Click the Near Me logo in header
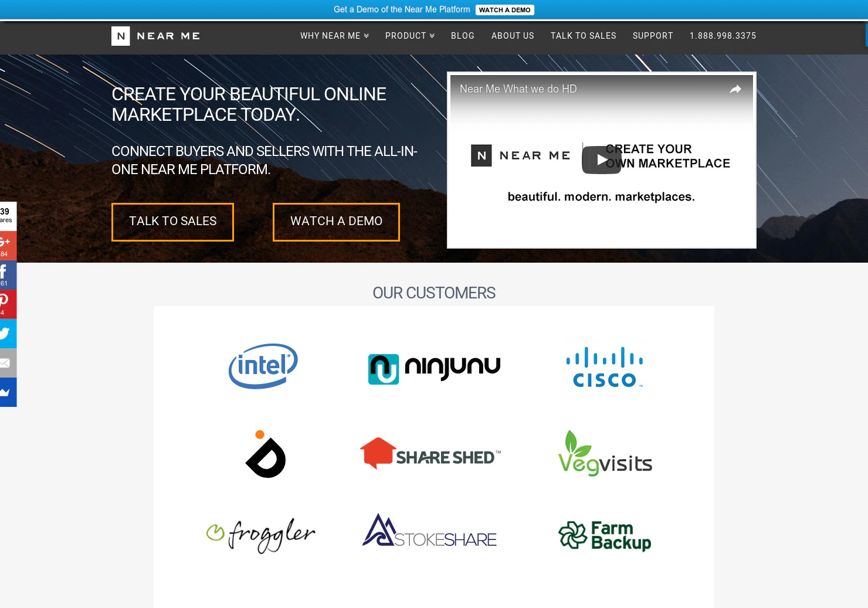Viewport: 868px width, 608px height. tap(155, 36)
